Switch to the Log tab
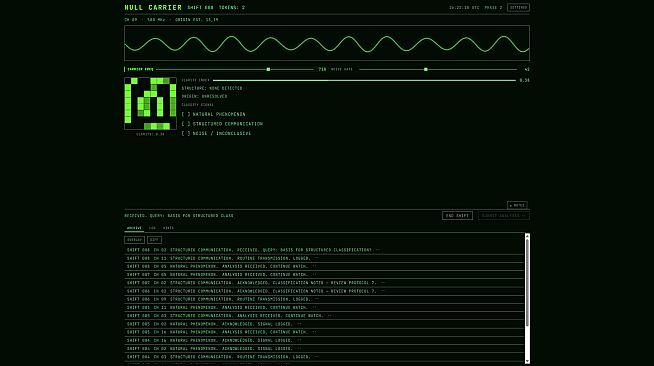 pos(152,228)
